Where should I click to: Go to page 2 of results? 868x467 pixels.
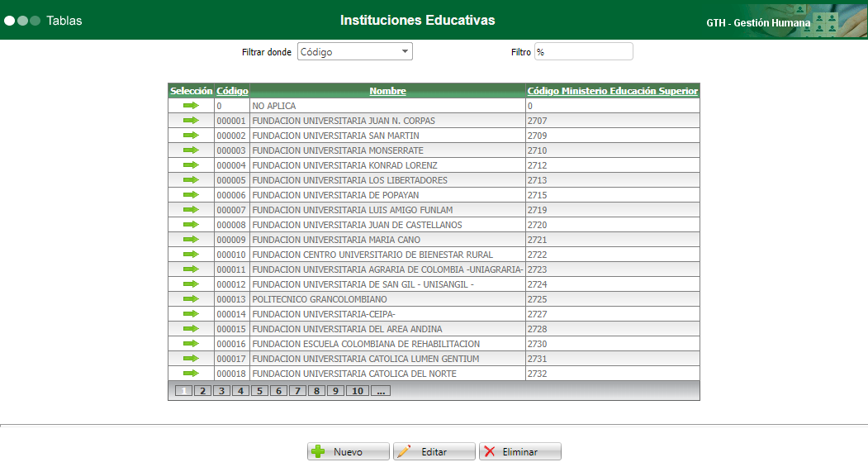(202, 391)
